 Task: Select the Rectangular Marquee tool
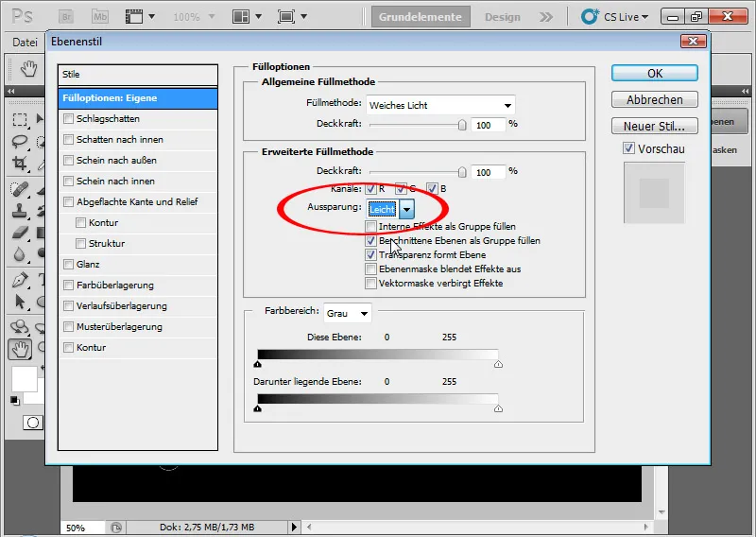pyautogui.click(x=20, y=120)
